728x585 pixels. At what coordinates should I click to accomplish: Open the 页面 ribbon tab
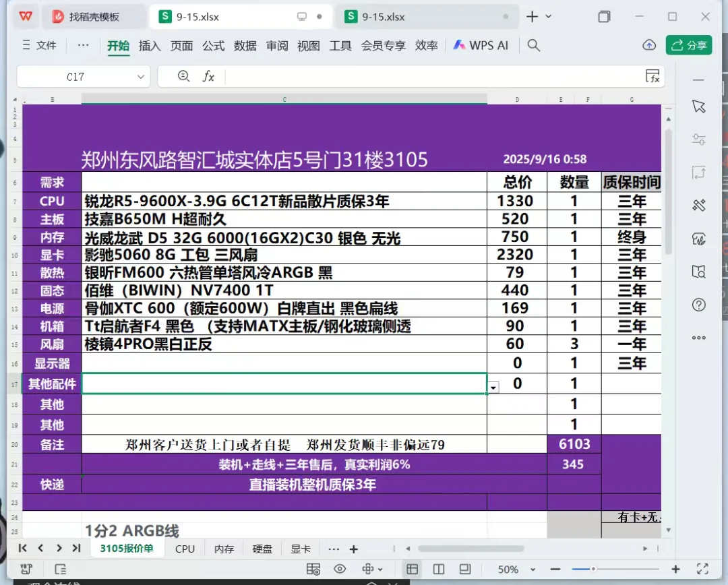click(x=181, y=46)
